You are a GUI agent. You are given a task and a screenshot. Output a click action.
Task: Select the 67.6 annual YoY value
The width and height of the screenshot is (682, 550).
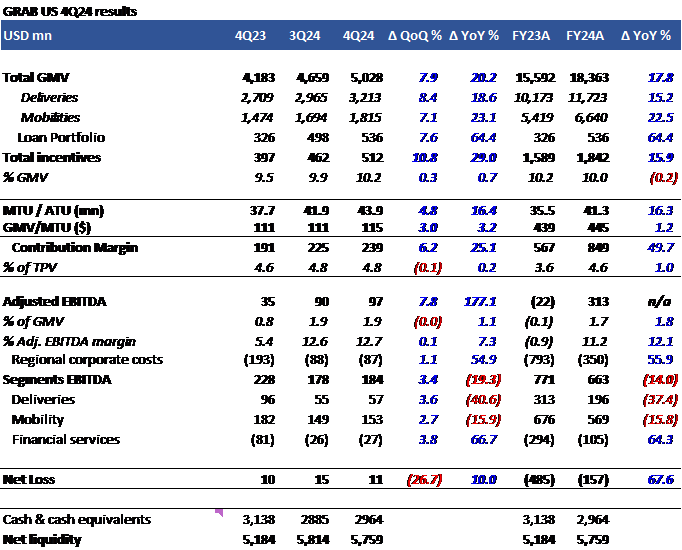coord(659,480)
